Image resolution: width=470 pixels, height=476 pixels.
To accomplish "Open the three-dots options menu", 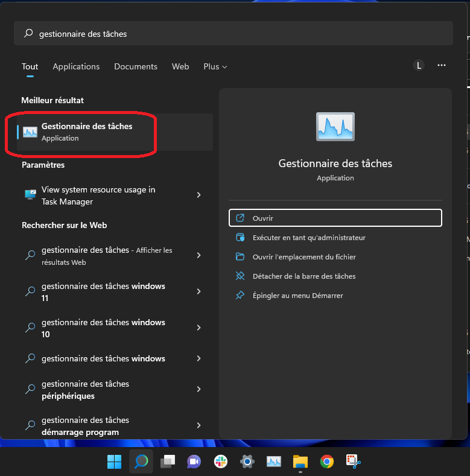I will [x=442, y=65].
